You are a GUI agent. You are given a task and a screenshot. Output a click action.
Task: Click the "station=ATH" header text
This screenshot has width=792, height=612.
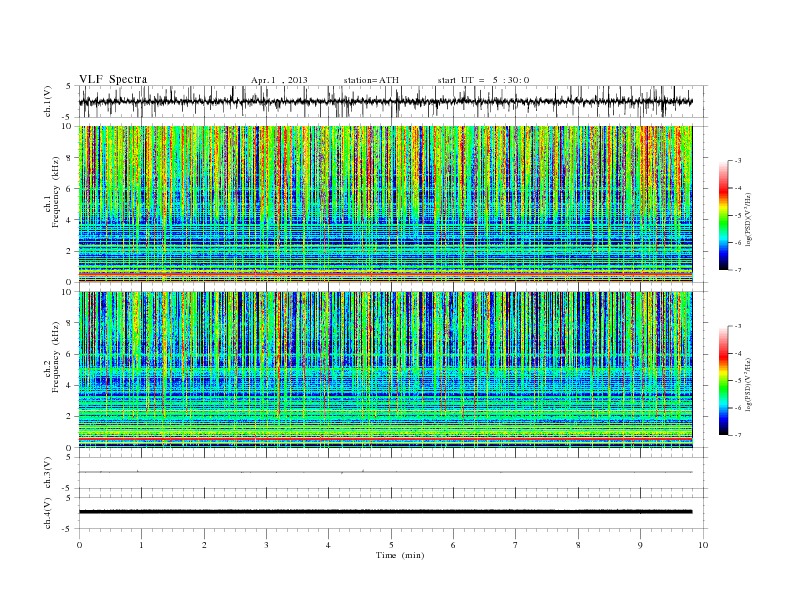point(371,80)
